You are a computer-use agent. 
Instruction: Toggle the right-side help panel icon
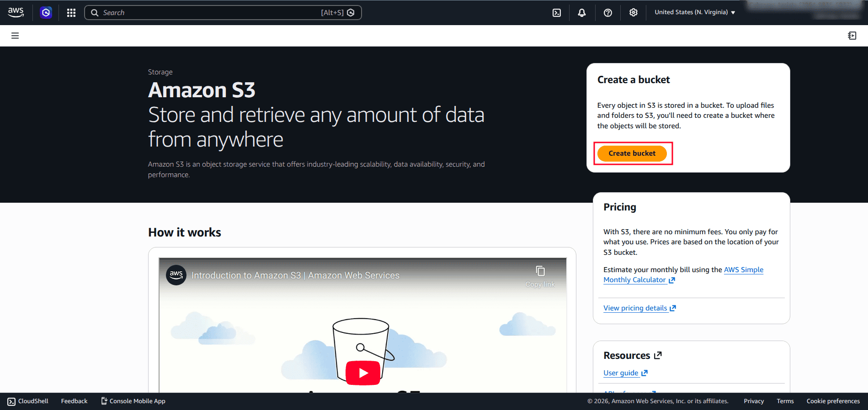pyautogui.click(x=852, y=36)
